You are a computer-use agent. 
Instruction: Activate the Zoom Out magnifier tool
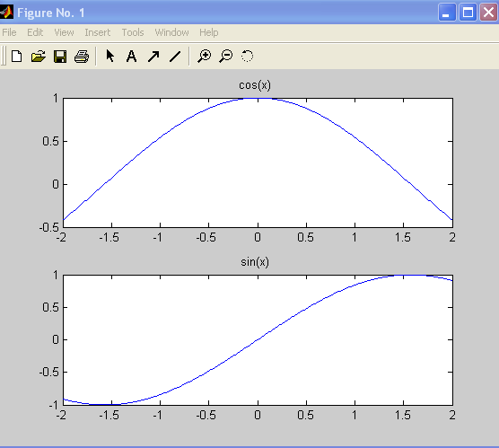click(226, 56)
